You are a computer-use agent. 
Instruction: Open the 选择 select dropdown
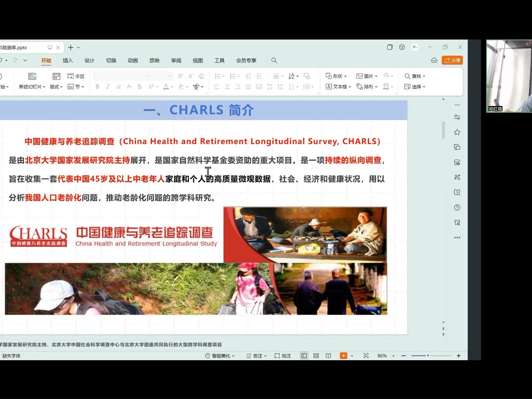pyautogui.click(x=415, y=86)
